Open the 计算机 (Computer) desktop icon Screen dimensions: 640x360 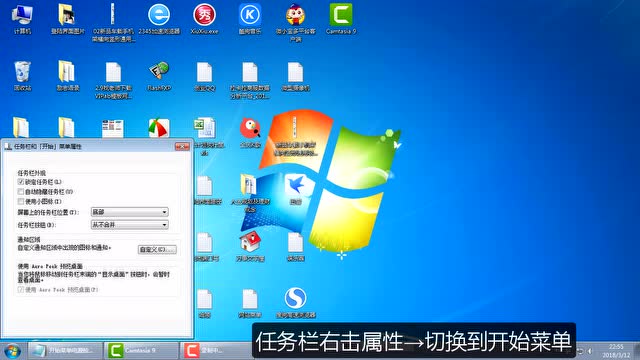(22, 20)
